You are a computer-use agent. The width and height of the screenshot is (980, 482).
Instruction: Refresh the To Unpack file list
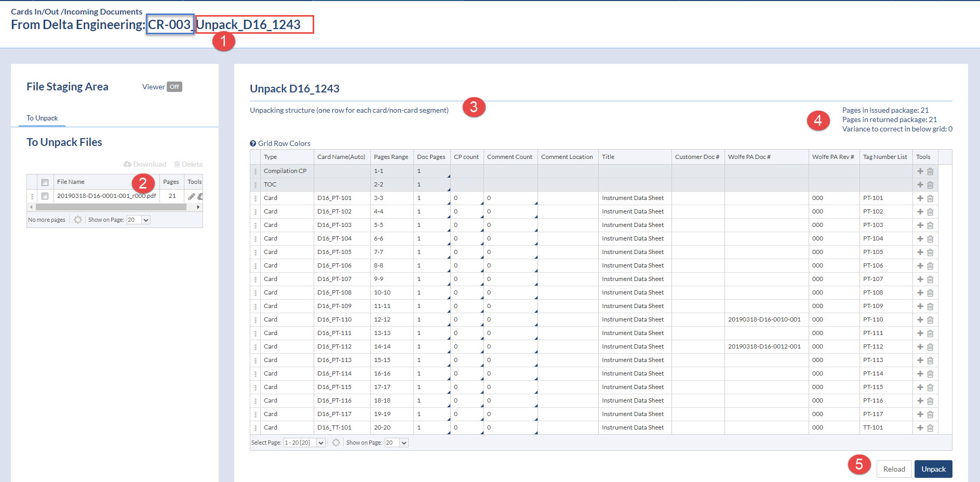tap(78, 220)
